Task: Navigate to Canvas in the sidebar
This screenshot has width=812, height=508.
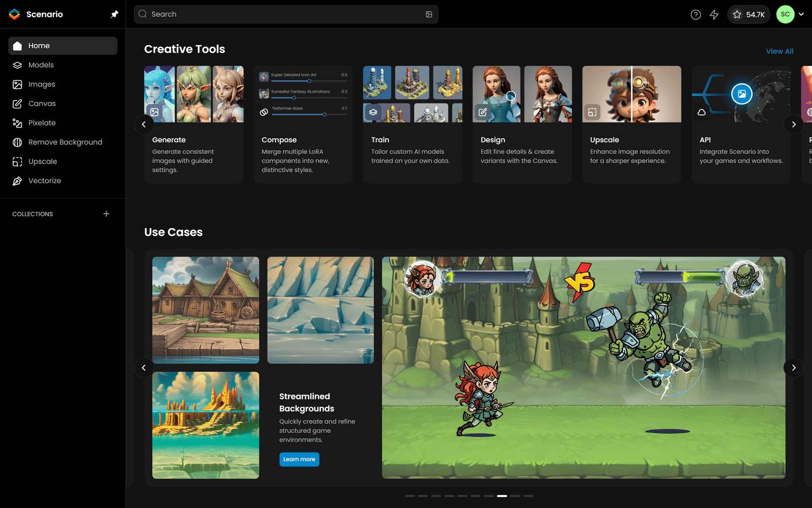Action: point(42,104)
